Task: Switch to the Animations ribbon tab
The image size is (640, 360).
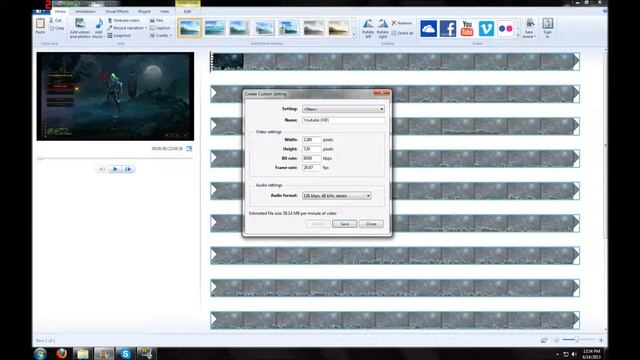Action: click(85, 11)
